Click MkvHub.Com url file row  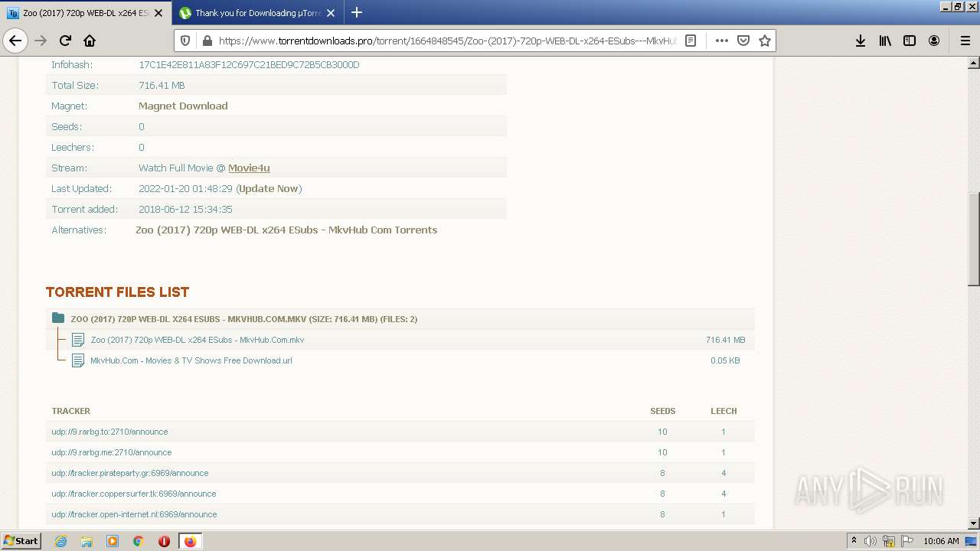click(x=400, y=360)
